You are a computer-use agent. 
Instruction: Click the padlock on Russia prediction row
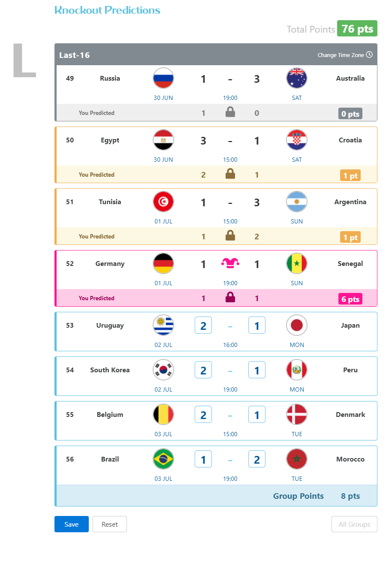230,112
